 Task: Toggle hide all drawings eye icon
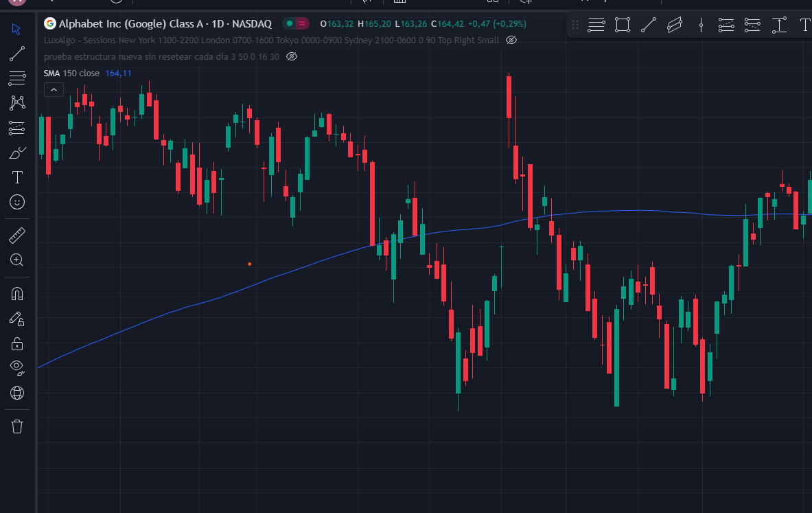(17, 367)
